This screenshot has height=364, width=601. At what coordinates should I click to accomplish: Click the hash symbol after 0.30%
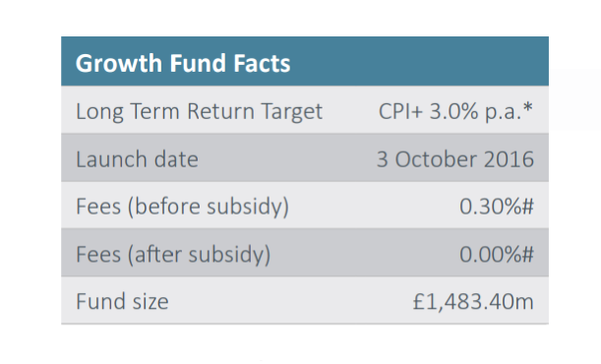[527, 207]
